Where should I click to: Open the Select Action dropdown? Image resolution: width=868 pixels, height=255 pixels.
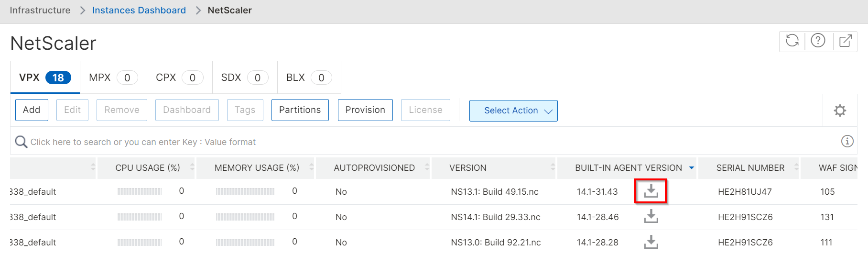pyautogui.click(x=513, y=111)
